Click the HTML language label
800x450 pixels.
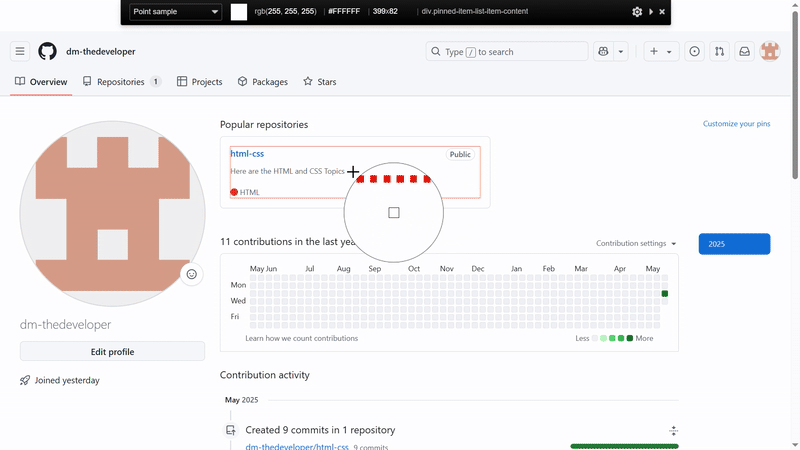[x=249, y=192]
